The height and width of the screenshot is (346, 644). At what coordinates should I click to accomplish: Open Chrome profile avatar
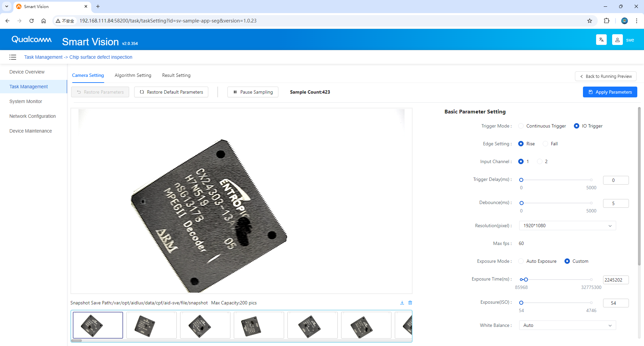[625, 21]
